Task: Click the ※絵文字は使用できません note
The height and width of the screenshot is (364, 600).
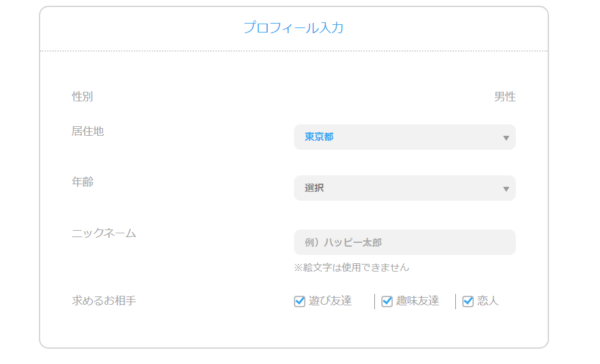Action: click(351, 267)
